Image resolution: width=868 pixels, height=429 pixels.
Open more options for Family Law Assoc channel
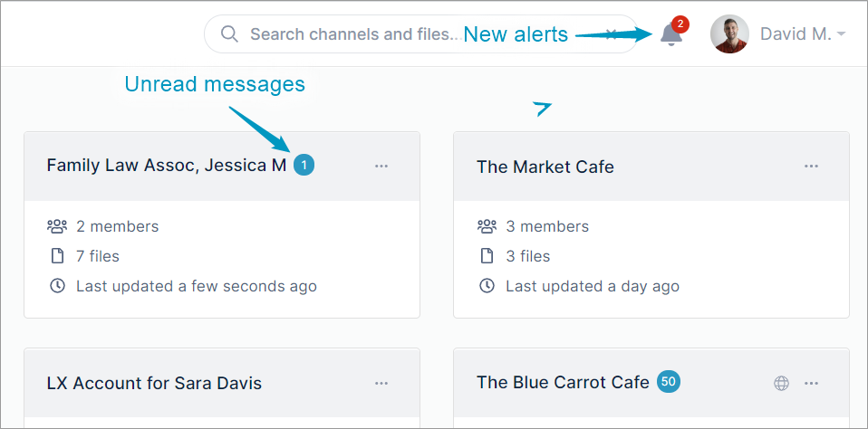point(381,166)
